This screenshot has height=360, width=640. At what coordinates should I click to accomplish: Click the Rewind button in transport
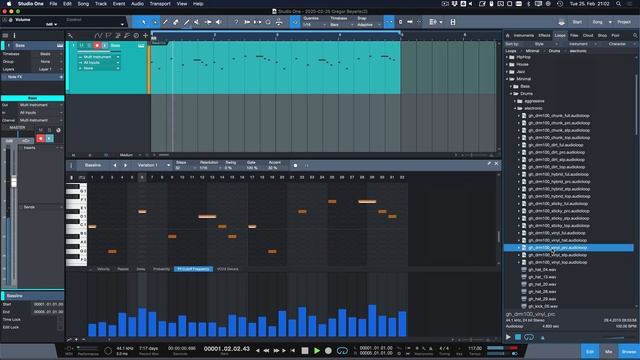(267, 351)
